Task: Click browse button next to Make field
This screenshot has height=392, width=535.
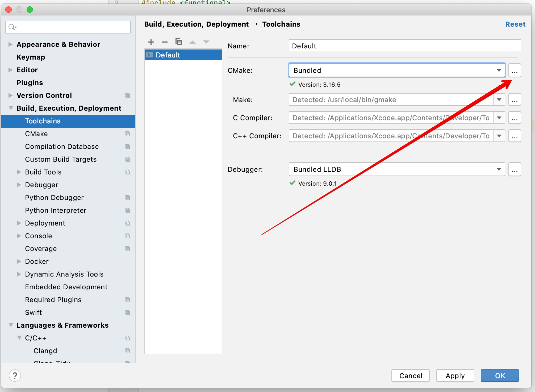Action: (x=515, y=100)
